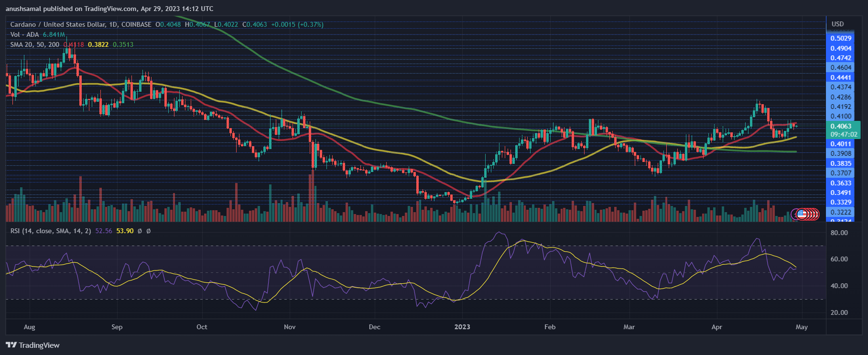Click the TradingView logo at bottom left

pyautogui.click(x=33, y=345)
